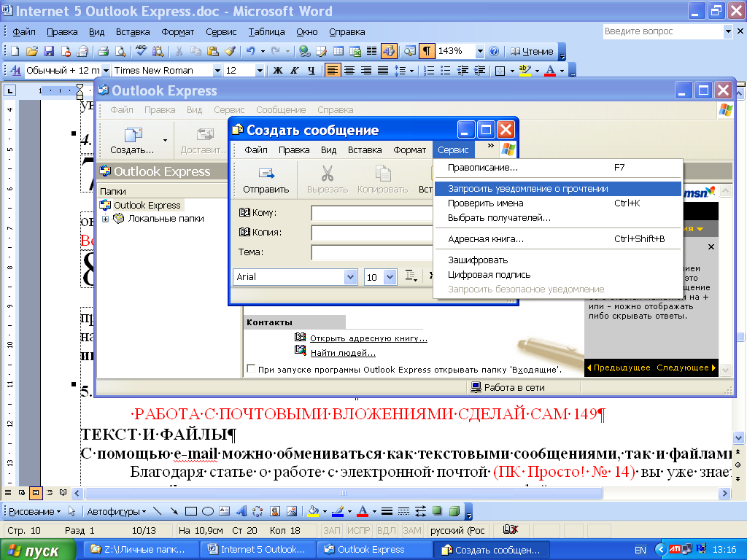Click the Paste clipboard icon in Word
747x560 pixels.
(212, 51)
